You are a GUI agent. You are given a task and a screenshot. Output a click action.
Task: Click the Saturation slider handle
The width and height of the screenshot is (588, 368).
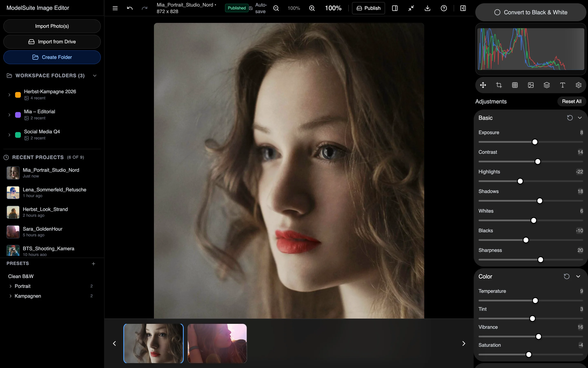tap(529, 354)
